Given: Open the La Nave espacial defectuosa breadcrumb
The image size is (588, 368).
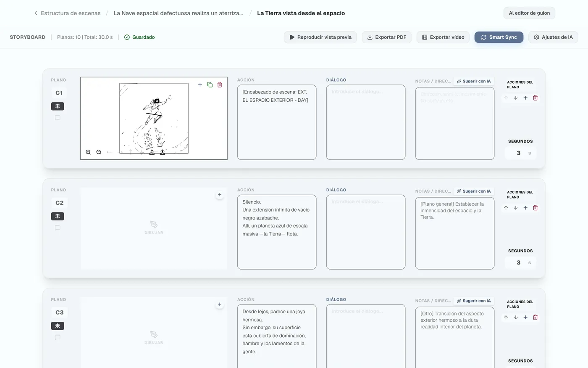Looking at the screenshot, I should pyautogui.click(x=178, y=13).
